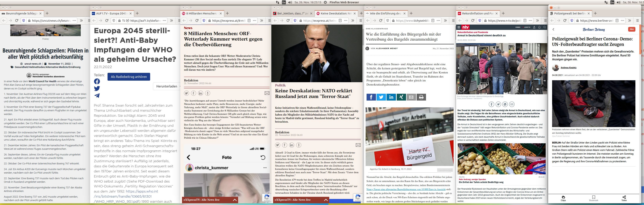Go back in Instagram Foto screenshot

tap(188, 157)
